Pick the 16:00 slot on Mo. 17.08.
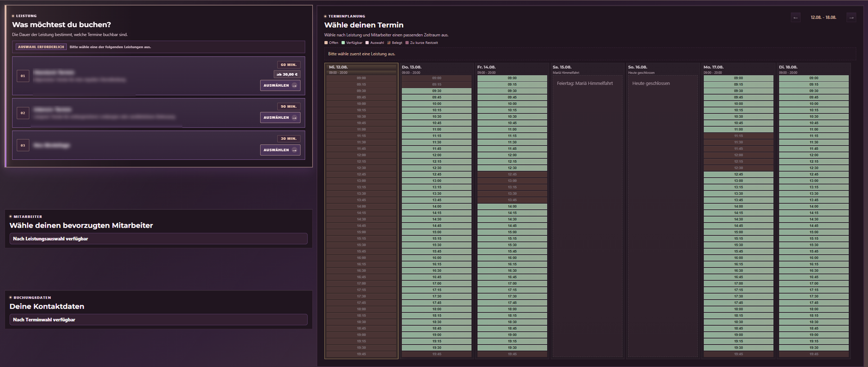The height and width of the screenshot is (367, 868). pos(738,257)
